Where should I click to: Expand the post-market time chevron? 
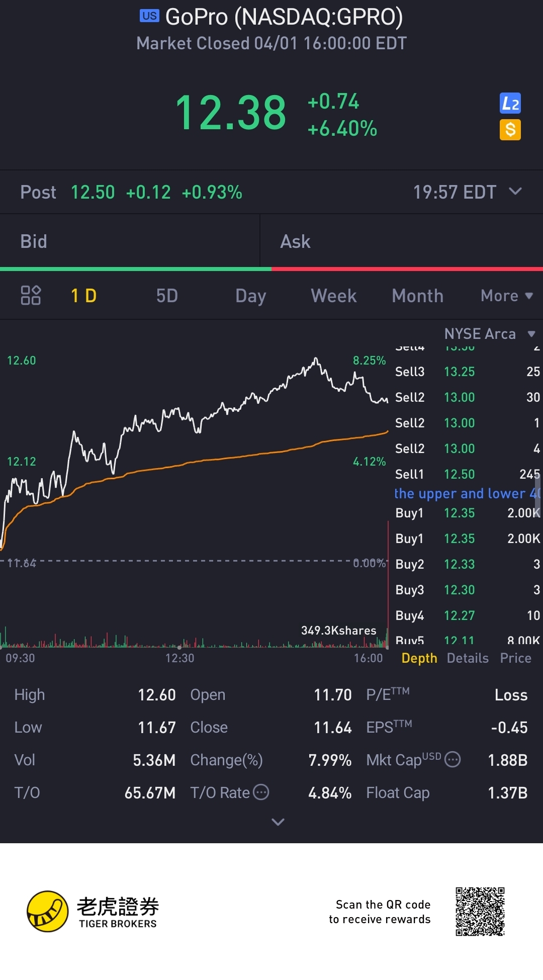tap(515, 191)
